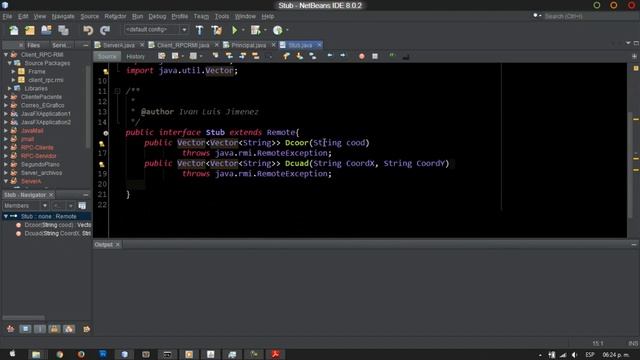Click the Profile Project globe icon
640x360 pixels.
coord(278,30)
